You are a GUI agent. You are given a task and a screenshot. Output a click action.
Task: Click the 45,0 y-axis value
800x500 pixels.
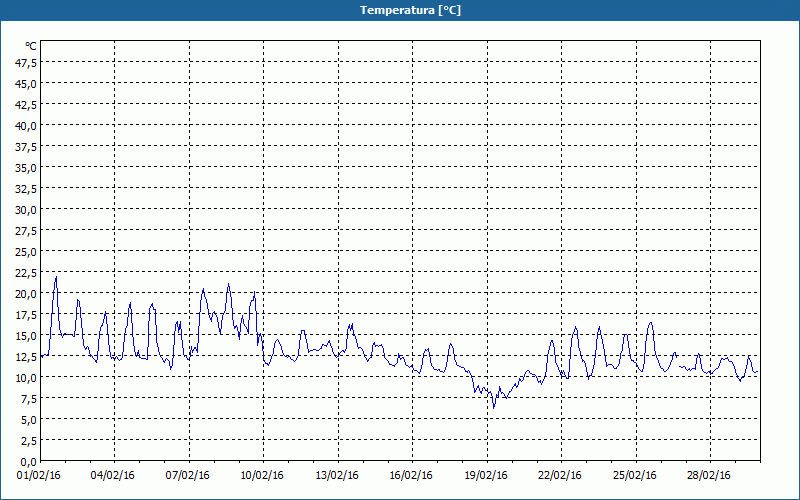tap(26, 84)
